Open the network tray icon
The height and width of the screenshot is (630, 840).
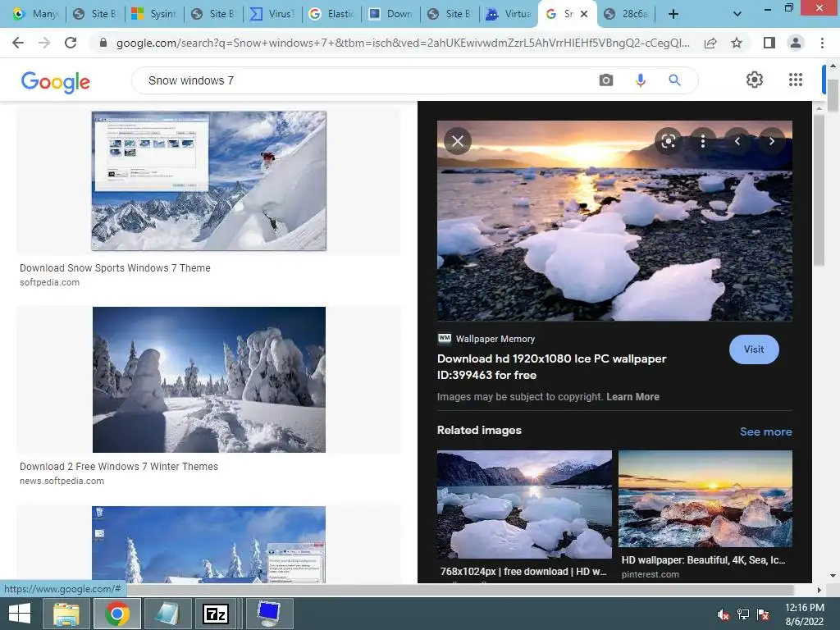743,615
